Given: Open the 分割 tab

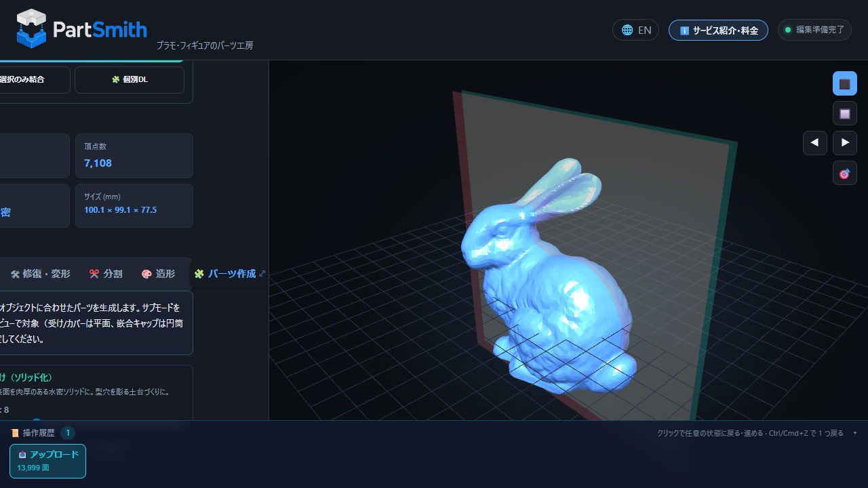Looking at the screenshot, I should (x=106, y=274).
